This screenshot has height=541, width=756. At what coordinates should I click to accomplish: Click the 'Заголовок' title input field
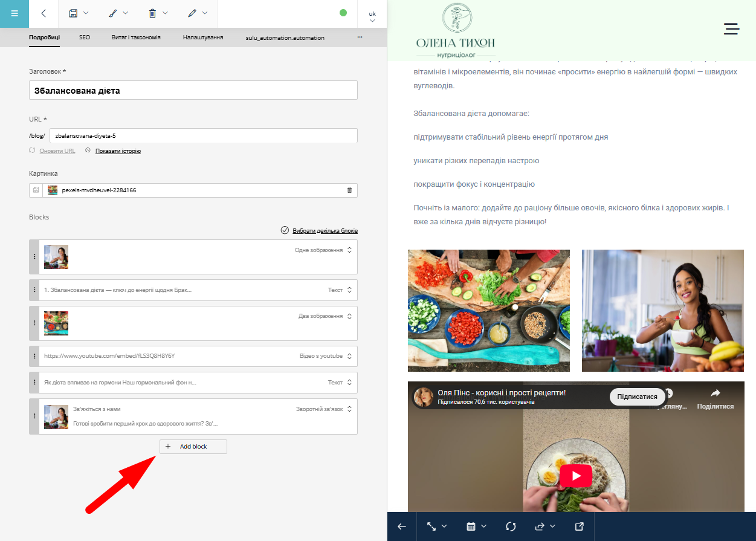193,91
